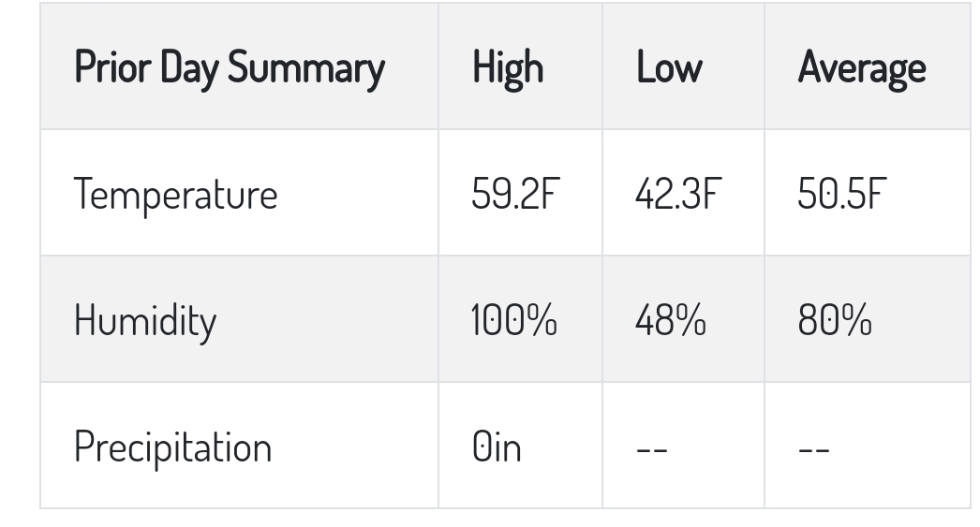Click the 100% high humidity value
Viewport: 980px width, 527px height.
tap(513, 320)
